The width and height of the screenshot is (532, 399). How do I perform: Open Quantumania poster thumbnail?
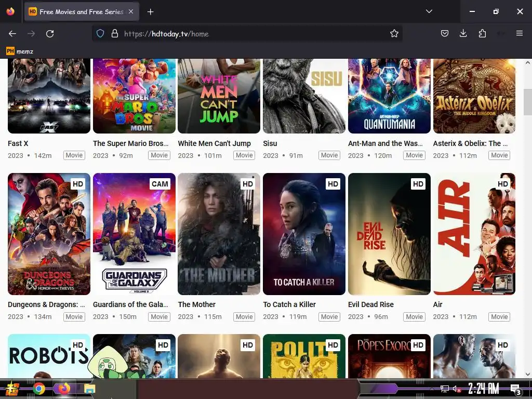pos(389,96)
